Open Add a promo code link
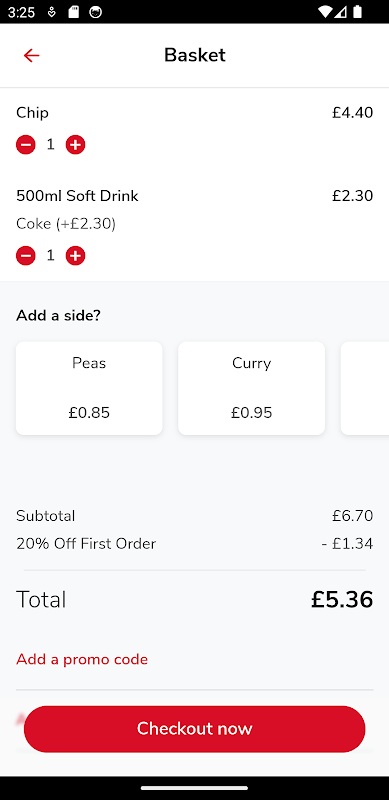The width and height of the screenshot is (389, 800). pyautogui.click(x=82, y=659)
